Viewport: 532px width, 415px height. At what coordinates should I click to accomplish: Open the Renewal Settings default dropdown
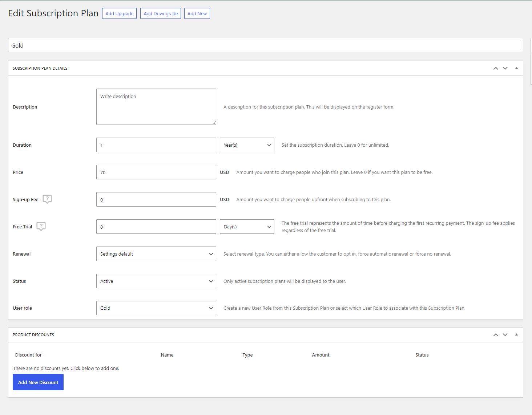pyautogui.click(x=156, y=254)
